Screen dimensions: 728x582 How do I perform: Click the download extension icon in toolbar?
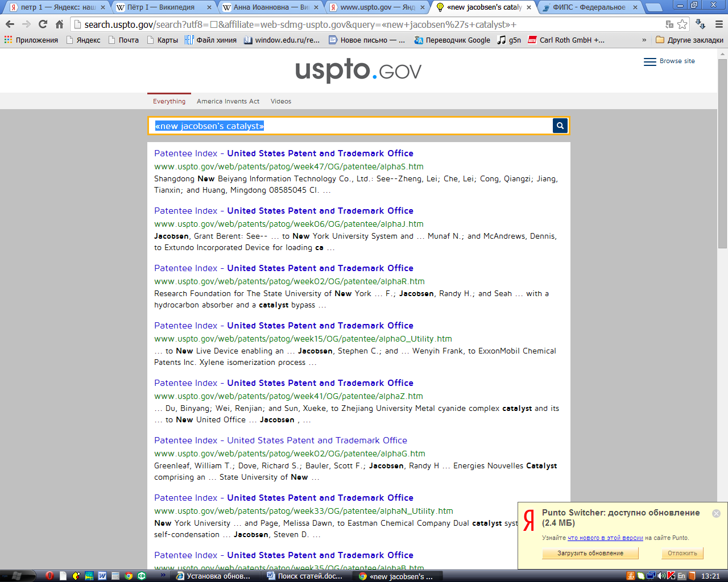pyautogui.click(x=701, y=24)
